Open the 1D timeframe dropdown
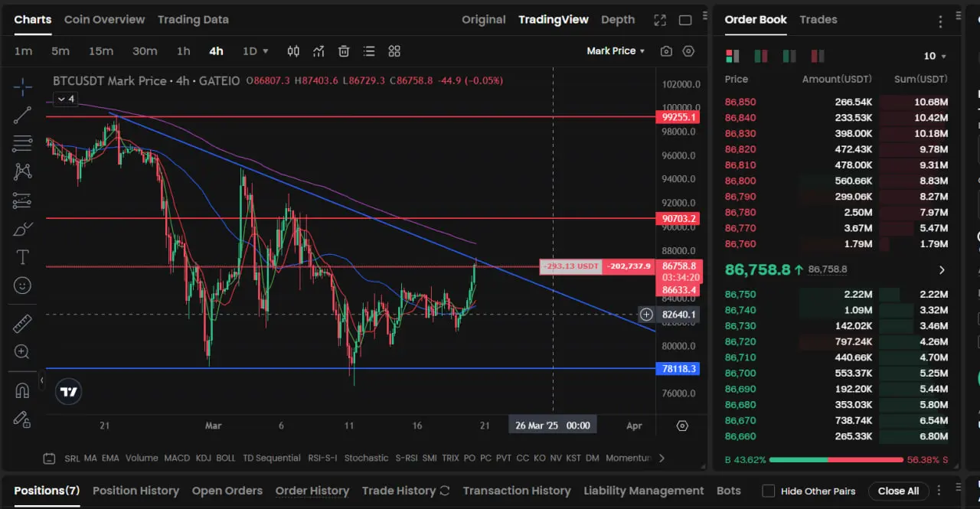Image resolution: width=980 pixels, height=509 pixels. 256,51
